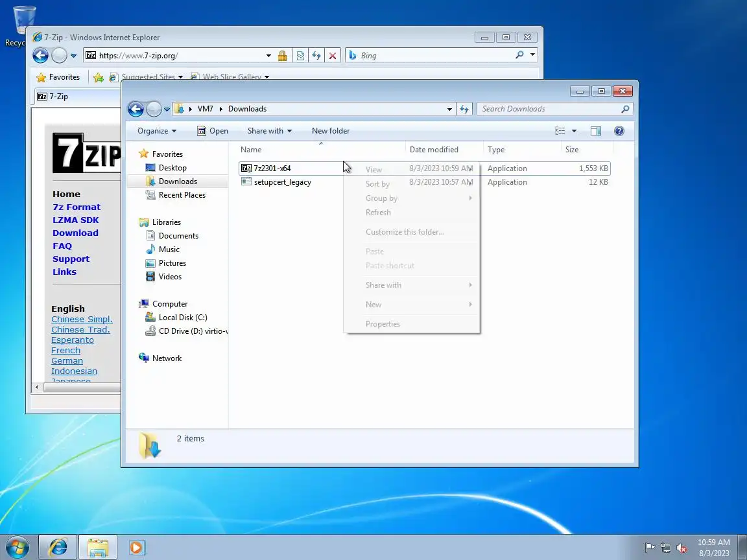Click Add to Favorites bar icon
The width and height of the screenshot is (747, 560).
click(99, 77)
